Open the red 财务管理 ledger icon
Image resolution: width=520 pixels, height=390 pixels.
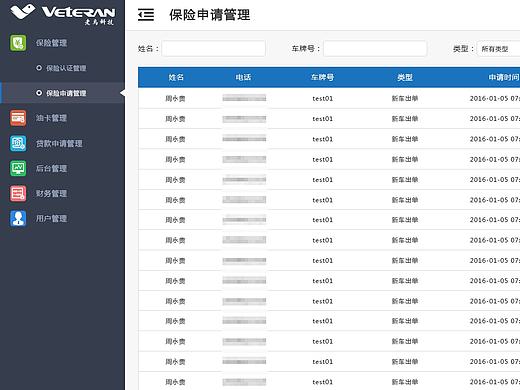(18, 193)
